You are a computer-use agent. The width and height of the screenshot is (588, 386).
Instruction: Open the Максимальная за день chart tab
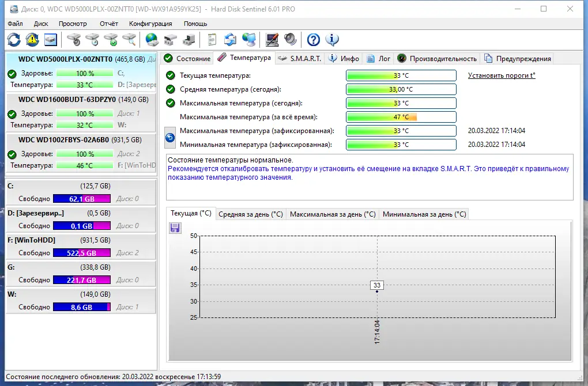click(x=333, y=214)
